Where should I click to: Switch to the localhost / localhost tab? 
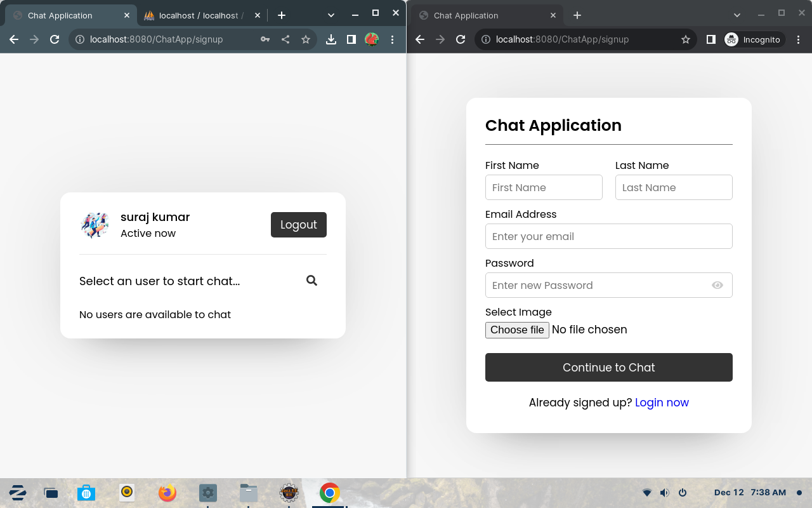(x=197, y=15)
